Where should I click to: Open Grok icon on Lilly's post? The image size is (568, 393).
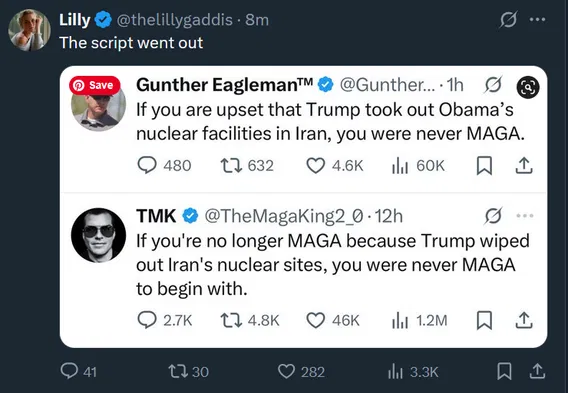[x=508, y=20]
